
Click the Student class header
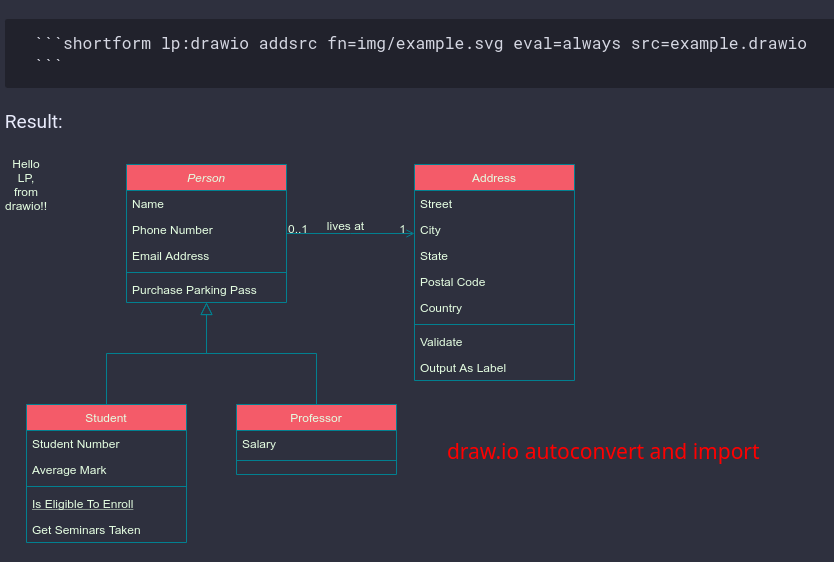106,418
